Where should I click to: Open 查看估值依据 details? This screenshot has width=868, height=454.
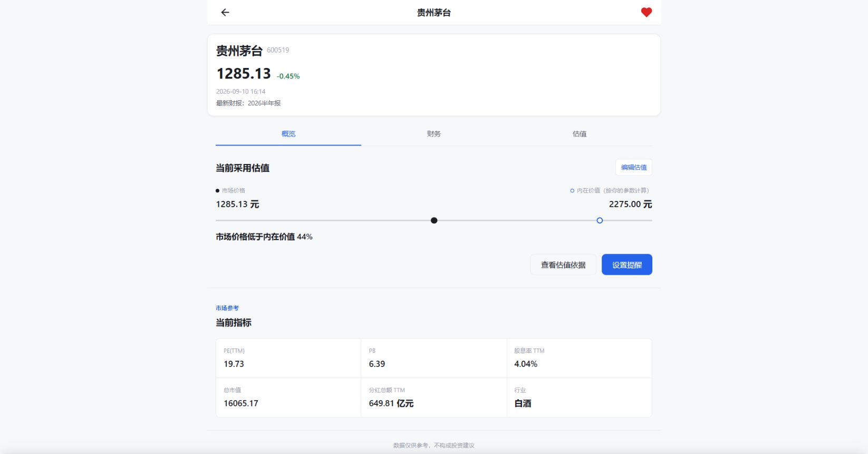click(563, 265)
